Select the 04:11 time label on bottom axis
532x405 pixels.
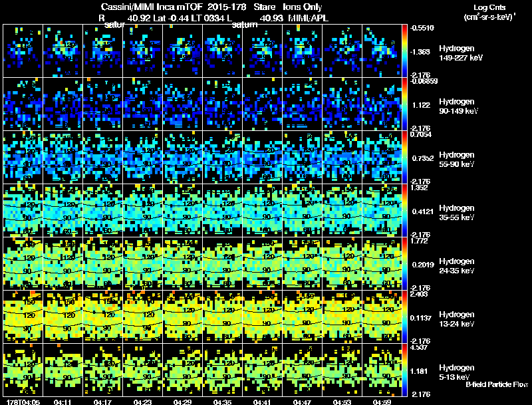pos(63,402)
